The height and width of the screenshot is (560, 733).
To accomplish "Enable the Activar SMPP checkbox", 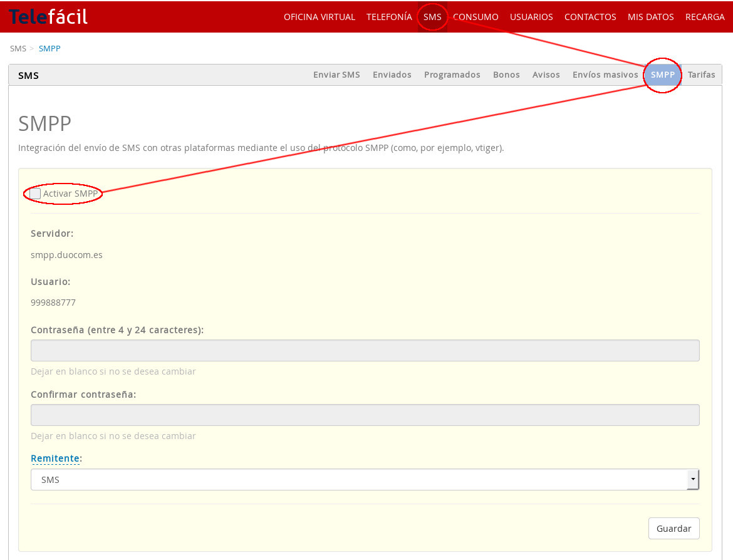I will (36, 194).
